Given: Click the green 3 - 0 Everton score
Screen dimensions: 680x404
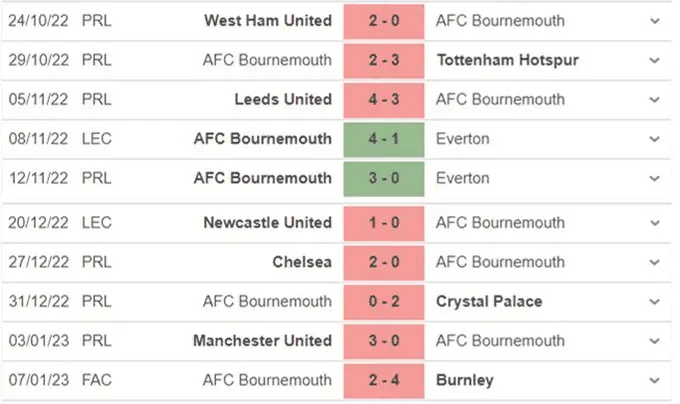Looking at the screenshot, I should click(384, 179).
